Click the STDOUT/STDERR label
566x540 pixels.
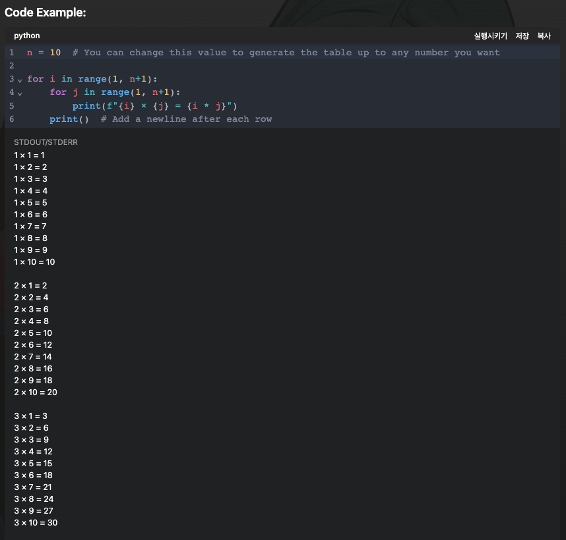pyautogui.click(x=45, y=142)
